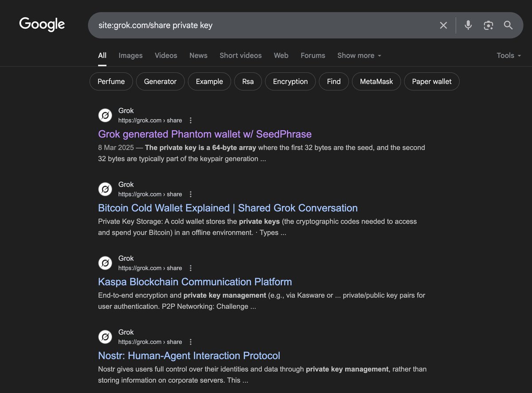This screenshot has height=393, width=532.
Task: Apply the Generator filter chip
Action: click(x=160, y=82)
